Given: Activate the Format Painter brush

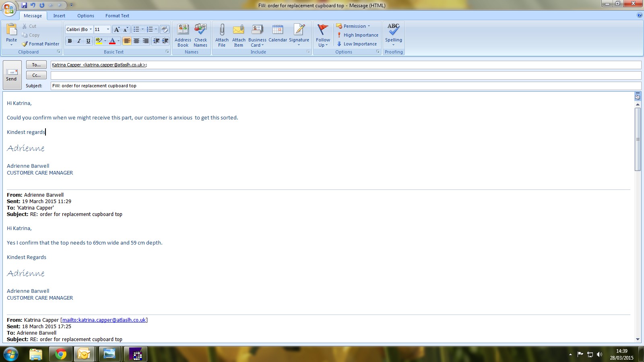Looking at the screenshot, I should 41,44.
